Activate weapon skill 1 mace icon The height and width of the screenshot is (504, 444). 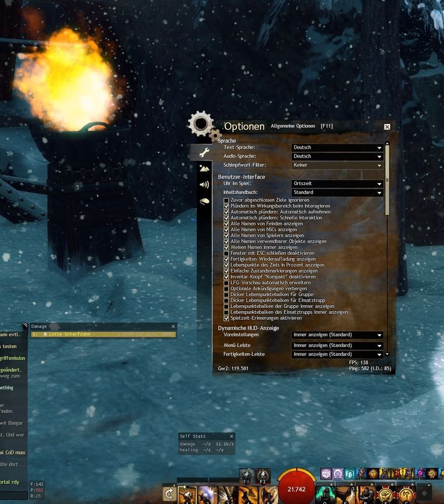tap(187, 495)
